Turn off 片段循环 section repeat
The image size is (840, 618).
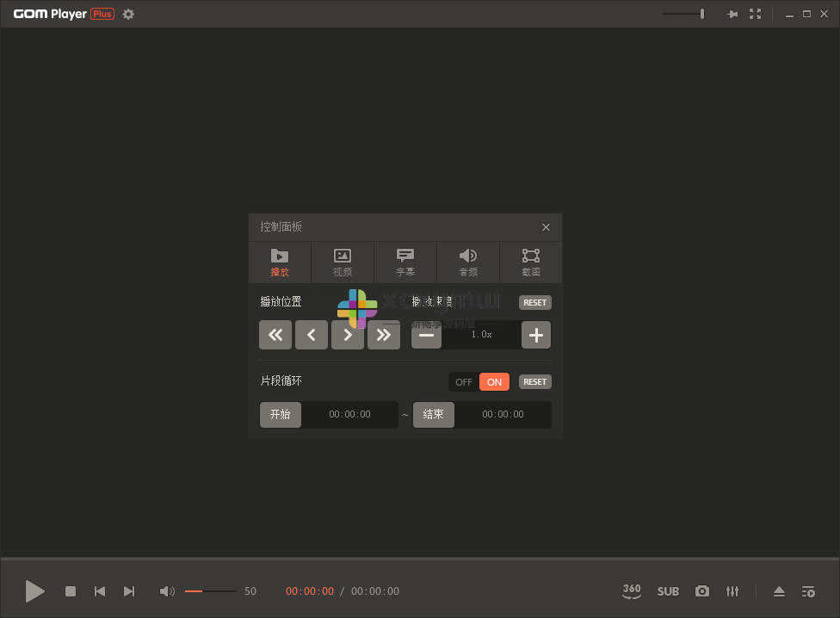coord(463,381)
